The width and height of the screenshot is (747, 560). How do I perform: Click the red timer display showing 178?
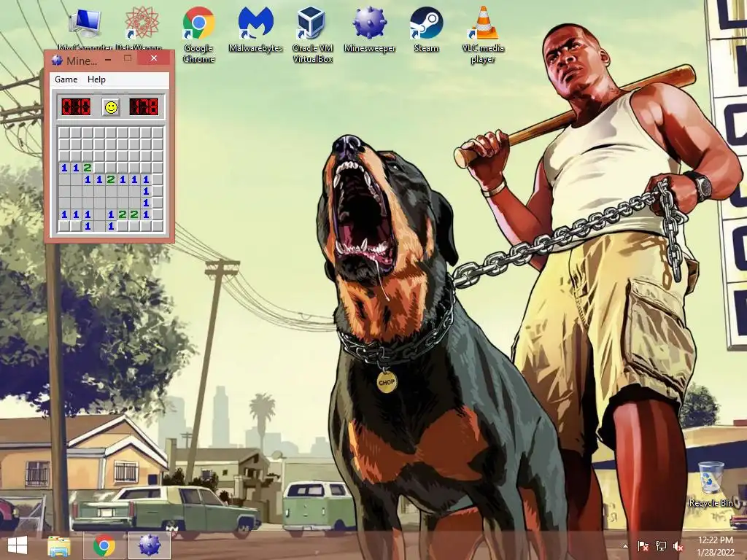click(x=144, y=107)
